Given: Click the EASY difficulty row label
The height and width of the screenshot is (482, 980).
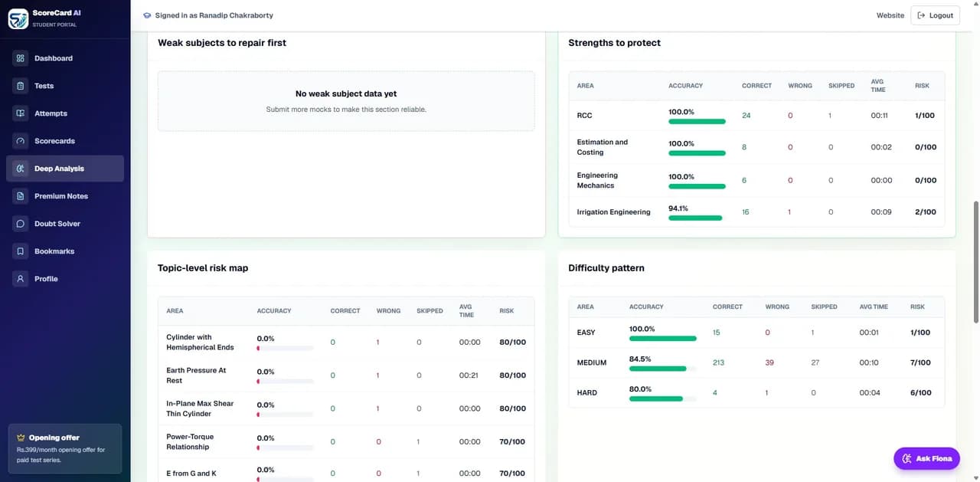Looking at the screenshot, I should click(586, 333).
